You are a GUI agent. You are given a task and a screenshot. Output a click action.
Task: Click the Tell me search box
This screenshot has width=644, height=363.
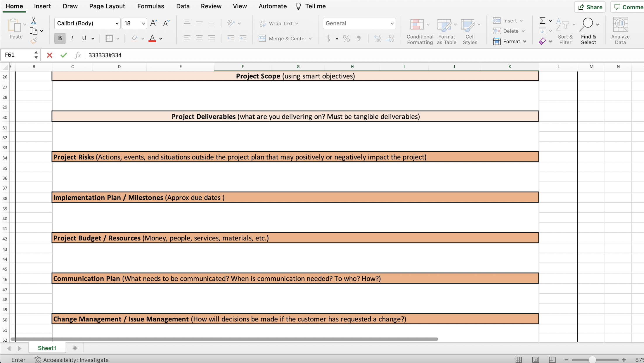[315, 6]
